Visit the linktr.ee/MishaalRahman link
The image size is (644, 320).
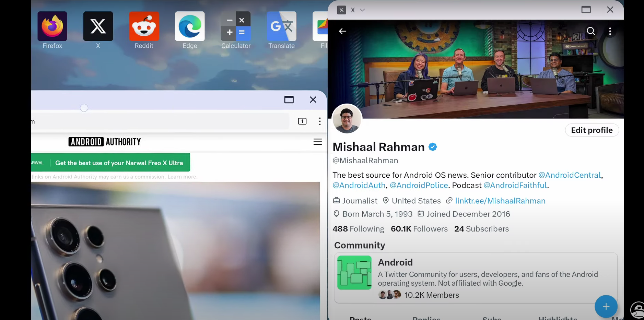(x=500, y=201)
